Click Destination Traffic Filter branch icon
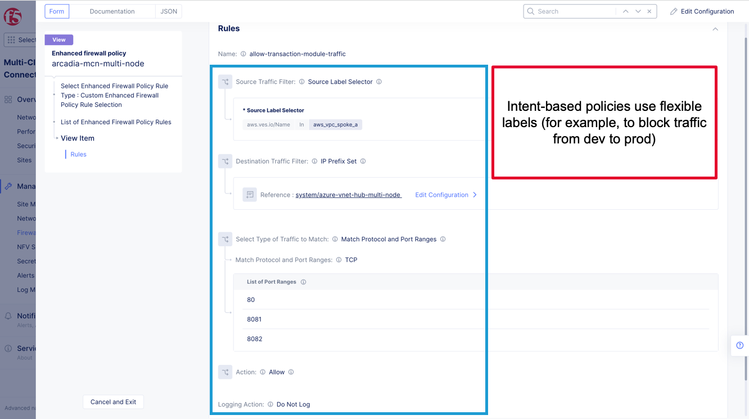 [225, 161]
